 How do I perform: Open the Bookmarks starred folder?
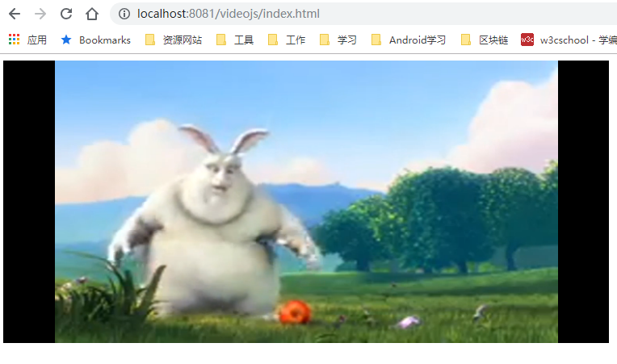pyautogui.click(x=95, y=40)
